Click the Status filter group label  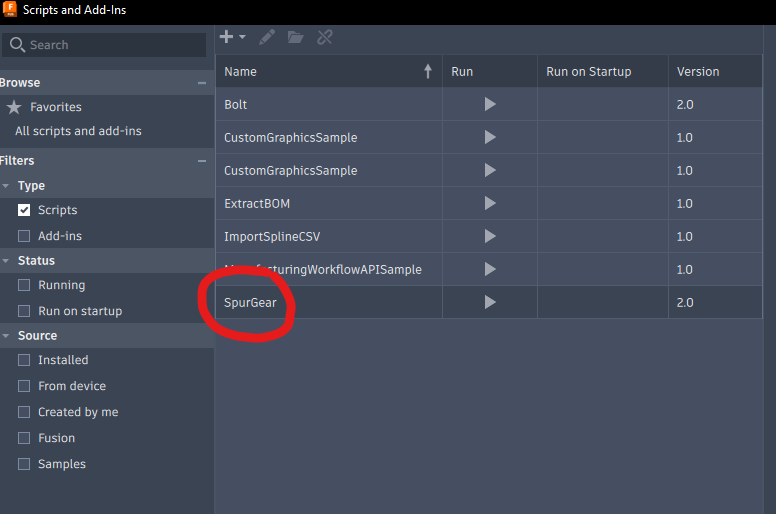coord(36,261)
